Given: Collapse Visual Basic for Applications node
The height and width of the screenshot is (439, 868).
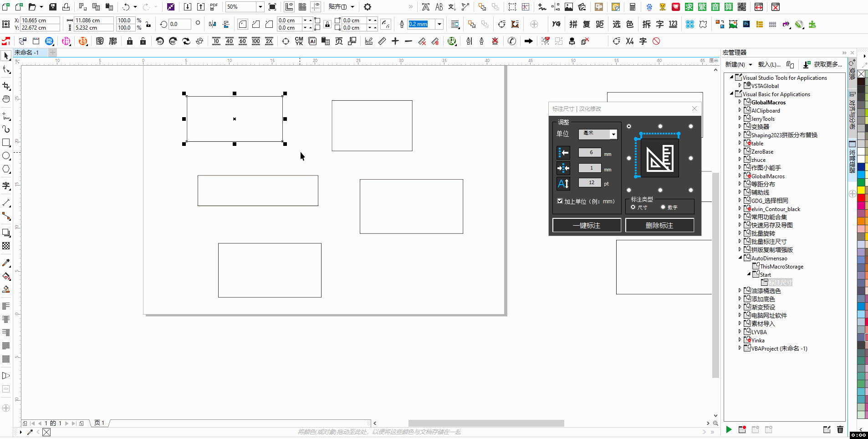Looking at the screenshot, I should pyautogui.click(x=731, y=94).
